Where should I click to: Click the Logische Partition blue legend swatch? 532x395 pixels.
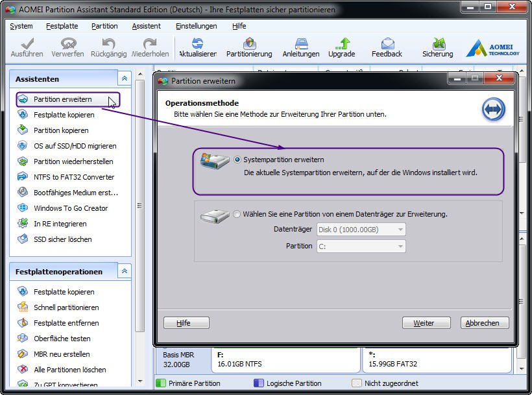pos(258,383)
